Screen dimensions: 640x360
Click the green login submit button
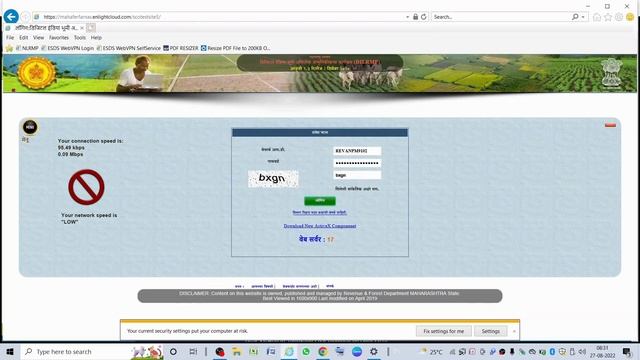pos(320,201)
